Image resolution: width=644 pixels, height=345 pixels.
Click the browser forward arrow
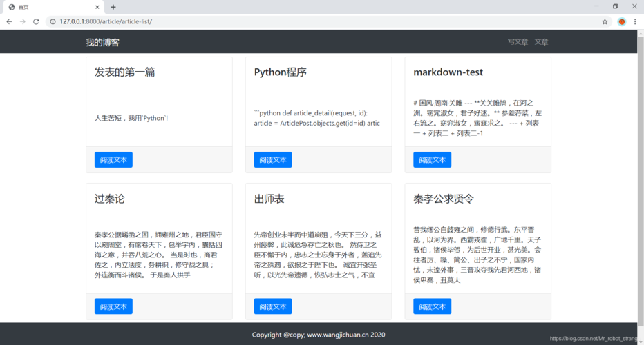(x=23, y=22)
